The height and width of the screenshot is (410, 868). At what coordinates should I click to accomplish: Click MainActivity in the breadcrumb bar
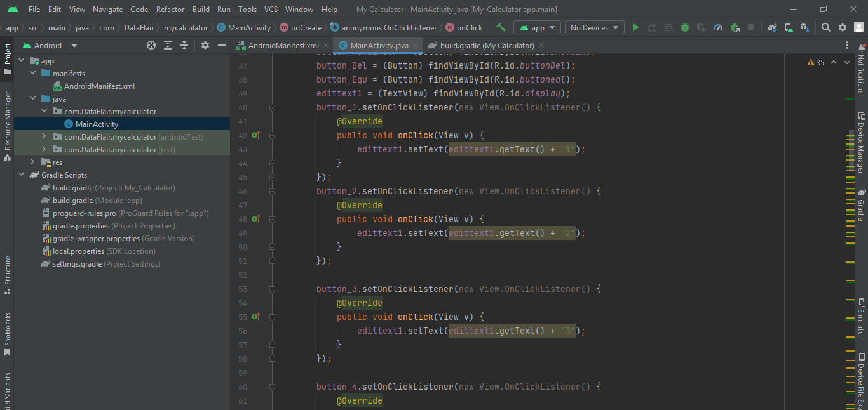pos(248,28)
